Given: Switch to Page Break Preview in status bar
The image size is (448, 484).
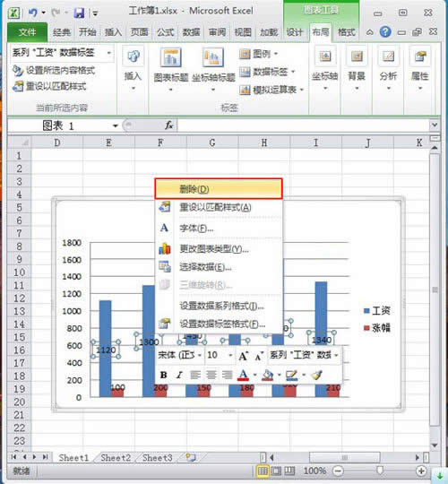Looking at the screenshot, I should click(x=289, y=471).
